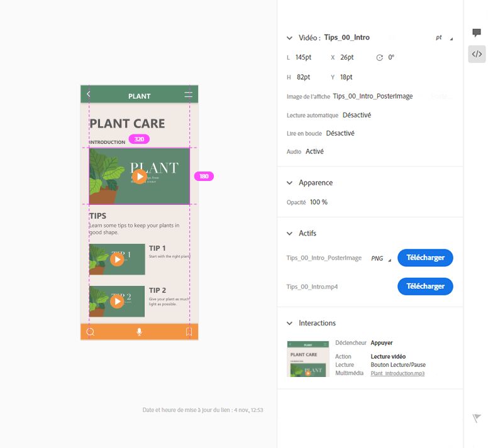The height and width of the screenshot is (448, 488).
Task: Click the PLANT title in green header
Action: [140, 96]
